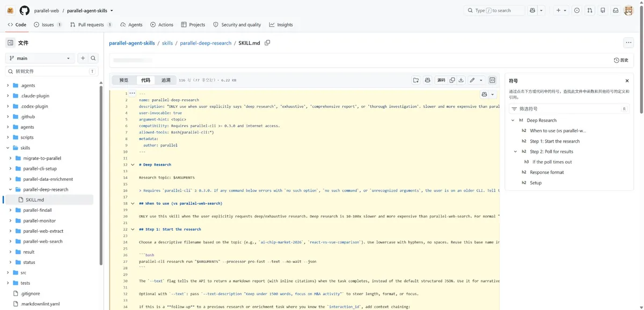
Task: Download the raw SKILL.md file
Action: coord(460,80)
